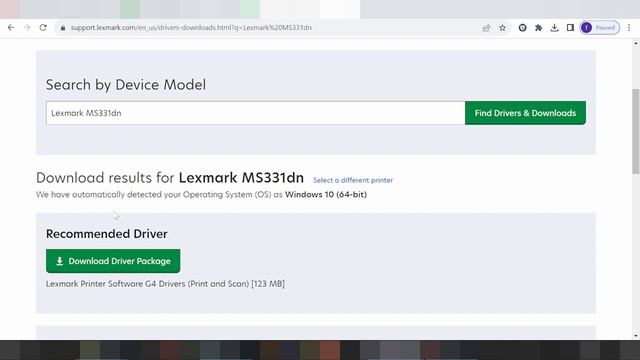
Task: Open the round extension icon beside star
Action: point(522,28)
